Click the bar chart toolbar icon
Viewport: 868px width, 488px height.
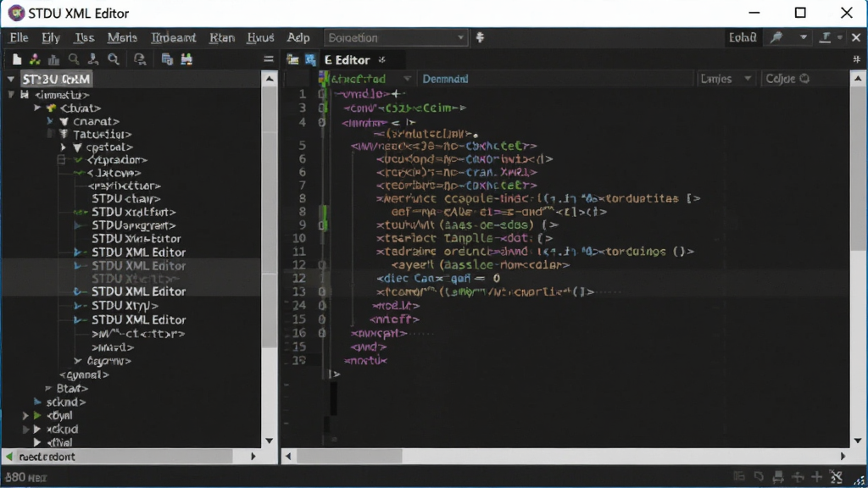(x=53, y=60)
